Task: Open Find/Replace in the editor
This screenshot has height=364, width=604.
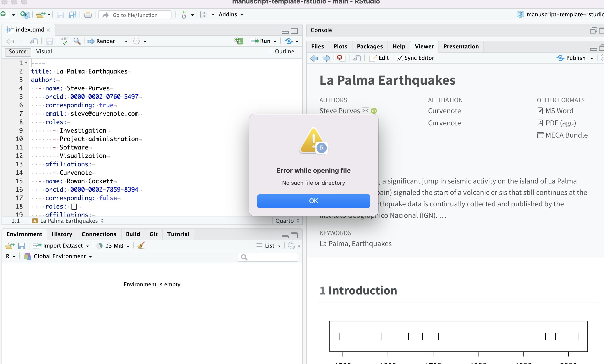Action: tap(77, 41)
